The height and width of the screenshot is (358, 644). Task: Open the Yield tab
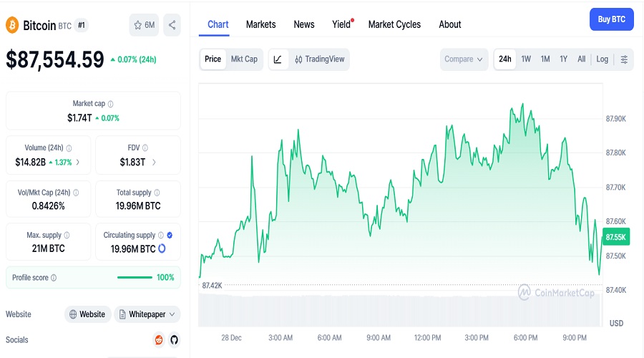point(342,24)
